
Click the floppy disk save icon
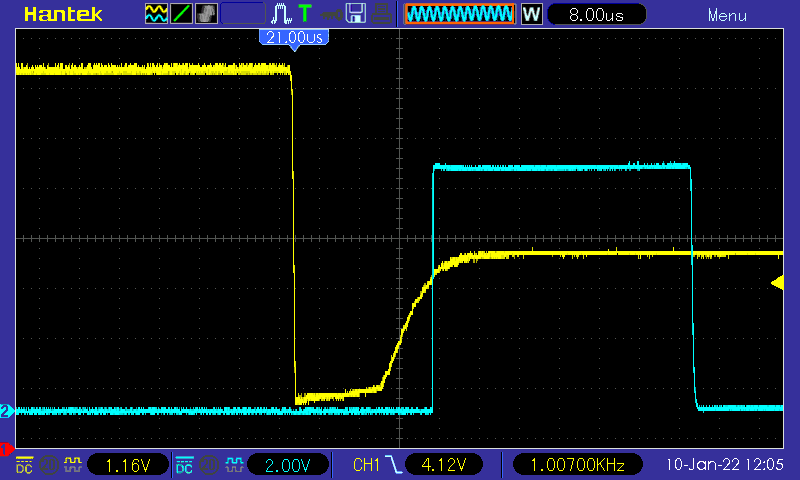(356, 14)
